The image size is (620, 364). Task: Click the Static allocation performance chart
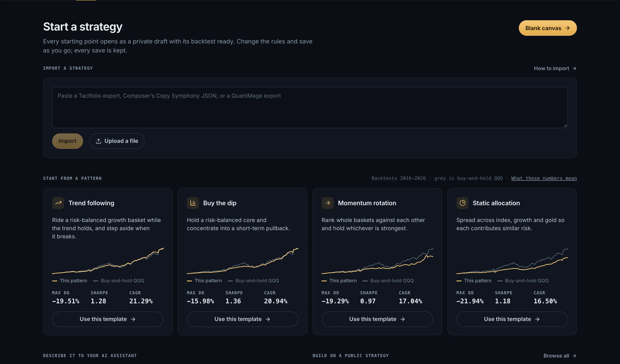(512, 261)
